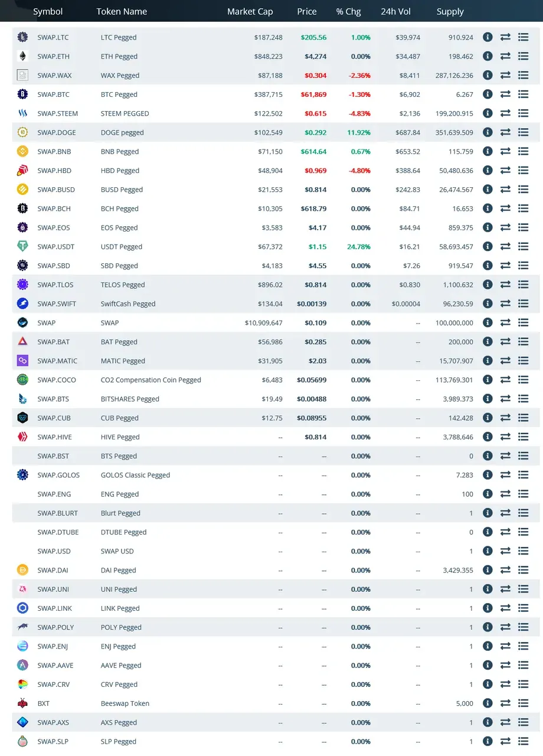Sort by % Chg column header
The image size is (543, 756).
(x=348, y=11)
